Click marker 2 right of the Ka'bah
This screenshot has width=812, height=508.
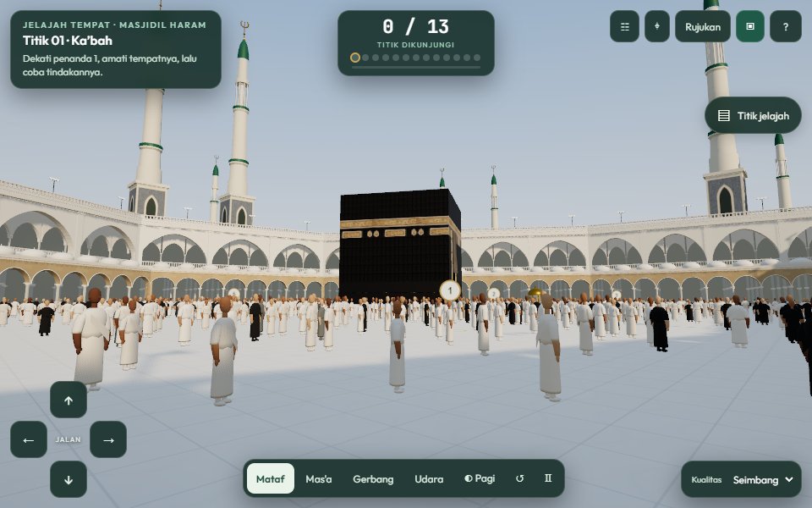click(x=493, y=294)
